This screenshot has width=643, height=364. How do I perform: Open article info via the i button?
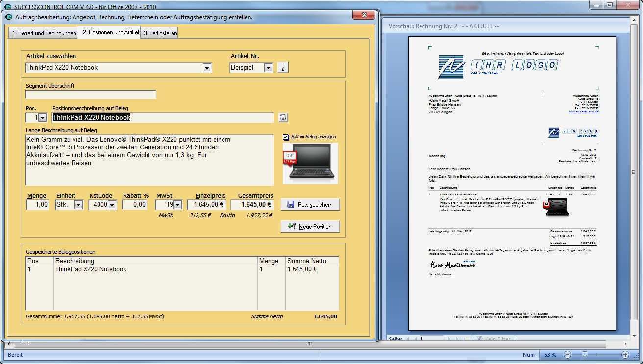click(283, 67)
